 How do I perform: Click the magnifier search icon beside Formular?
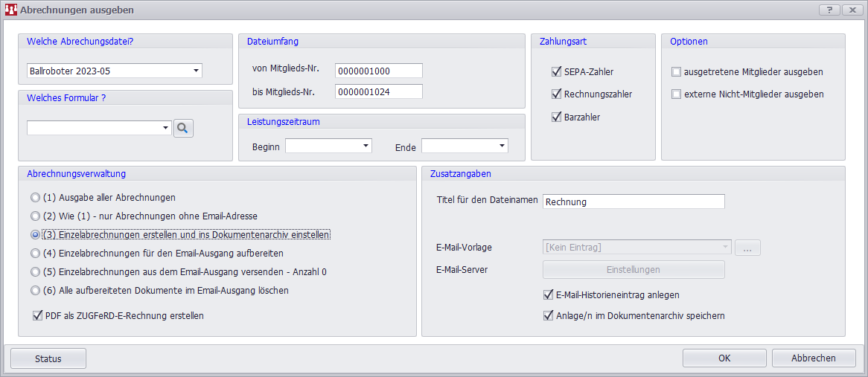click(183, 129)
